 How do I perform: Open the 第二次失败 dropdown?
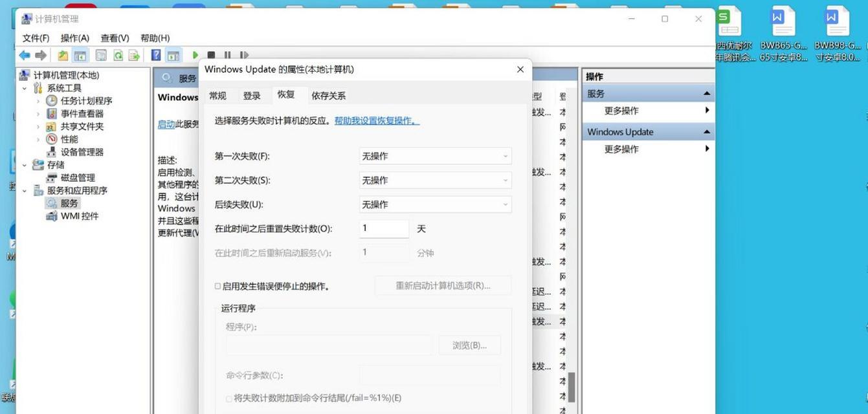(436, 180)
